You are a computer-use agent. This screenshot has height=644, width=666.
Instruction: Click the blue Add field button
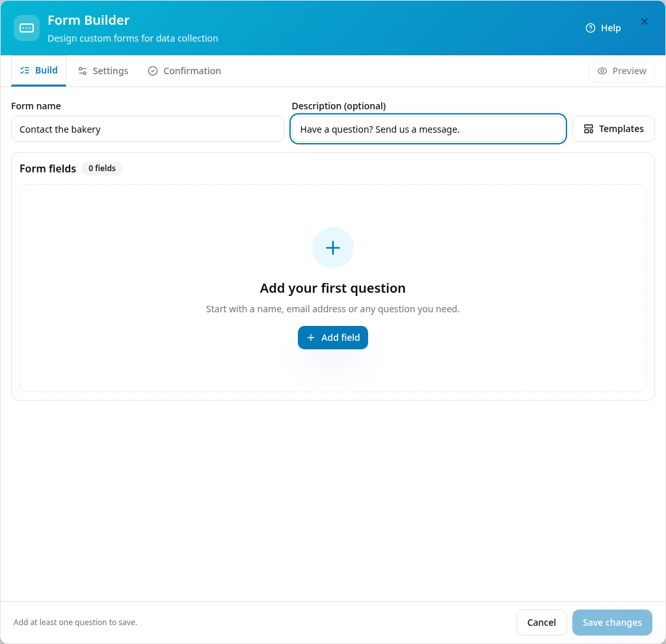pyautogui.click(x=332, y=338)
